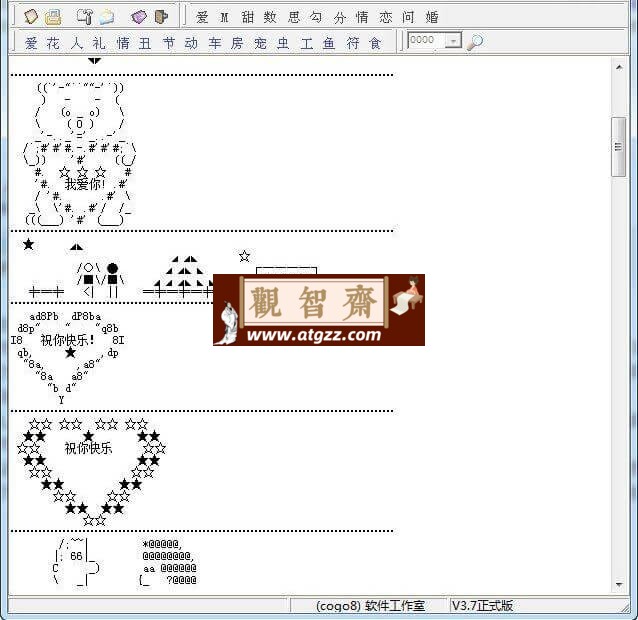
Task: Select the black 爱 category beside M
Action: (x=202, y=17)
